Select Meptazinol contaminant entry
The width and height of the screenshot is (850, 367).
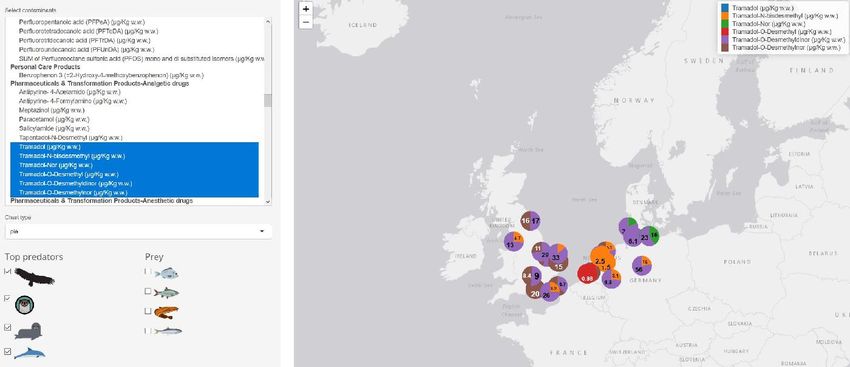pyautogui.click(x=51, y=110)
